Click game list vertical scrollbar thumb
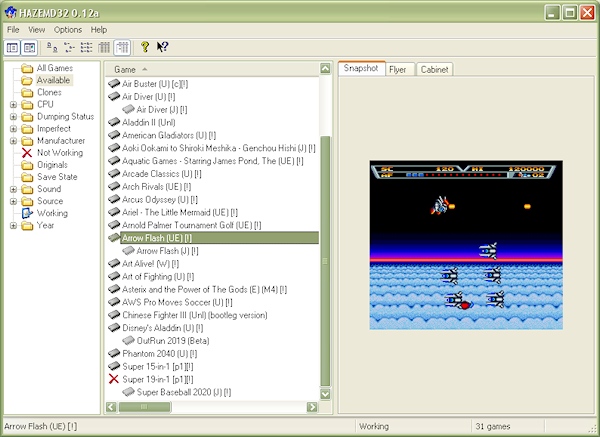The image size is (600, 437). click(325, 261)
